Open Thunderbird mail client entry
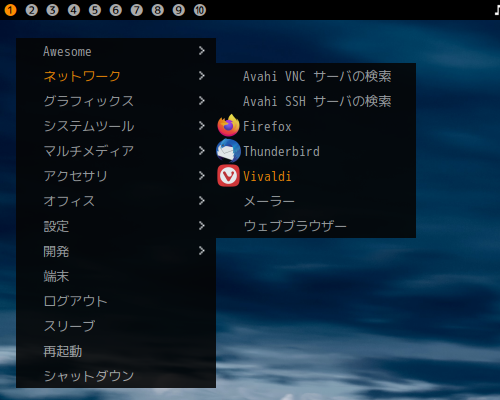Screen dimensions: 500x400 pos(316,151)
